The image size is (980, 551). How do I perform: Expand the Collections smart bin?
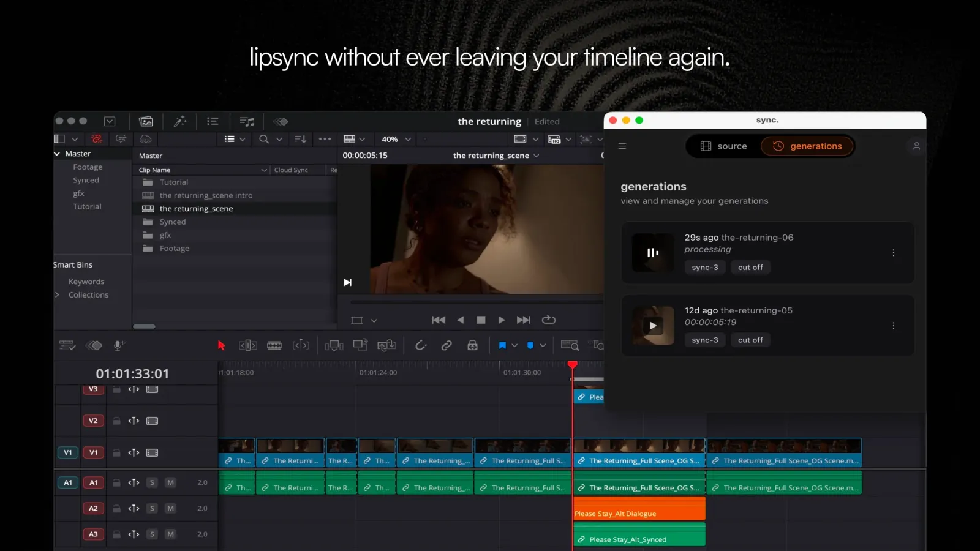(57, 294)
